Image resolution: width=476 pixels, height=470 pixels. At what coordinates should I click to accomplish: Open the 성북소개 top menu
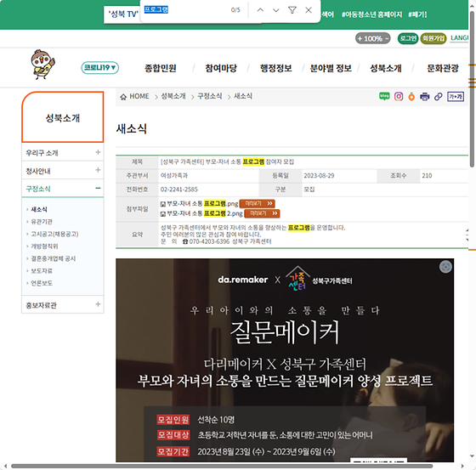(x=386, y=68)
